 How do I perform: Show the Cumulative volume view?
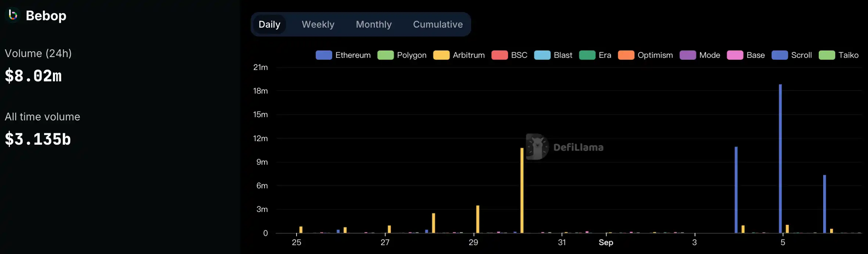click(x=438, y=24)
